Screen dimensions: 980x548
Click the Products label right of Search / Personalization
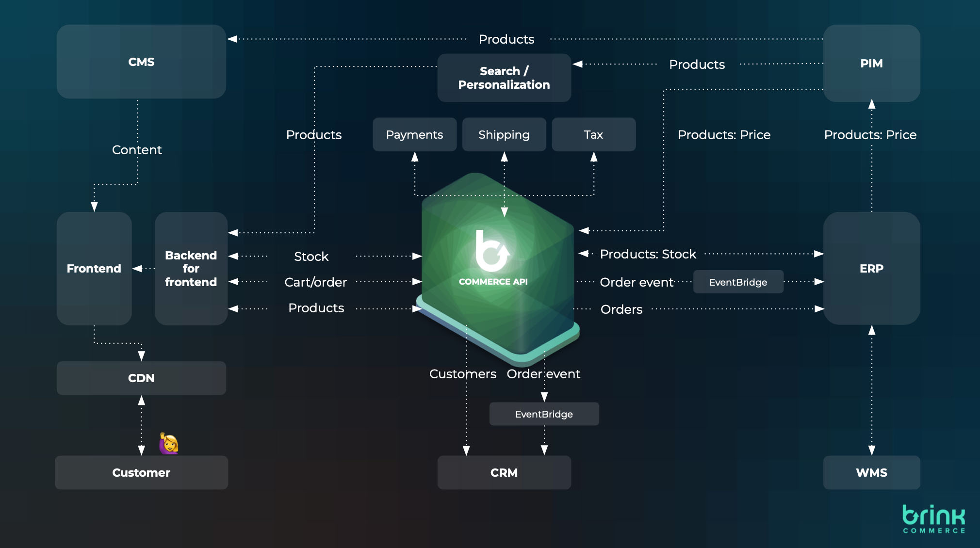697,64
